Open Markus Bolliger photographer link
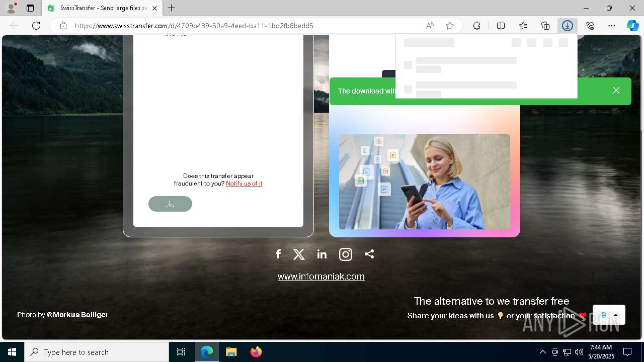Screen dimensions: 644x362 coord(77,315)
